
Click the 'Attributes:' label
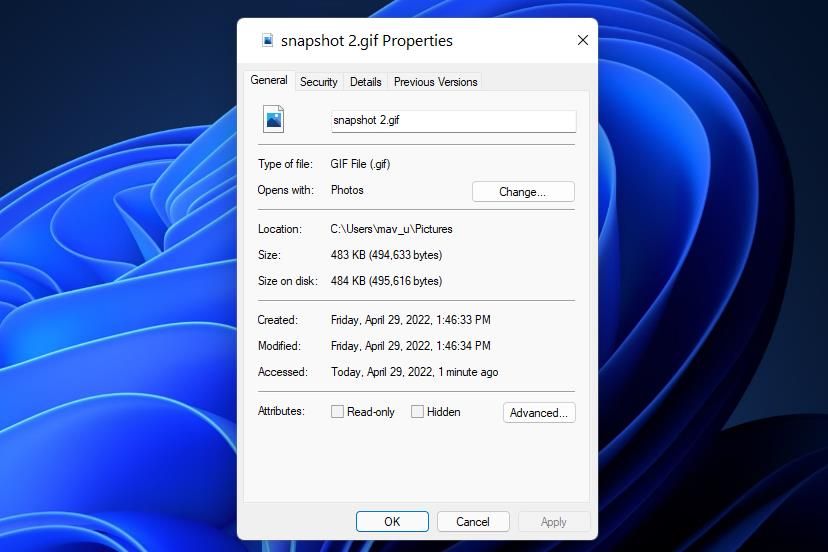(281, 411)
